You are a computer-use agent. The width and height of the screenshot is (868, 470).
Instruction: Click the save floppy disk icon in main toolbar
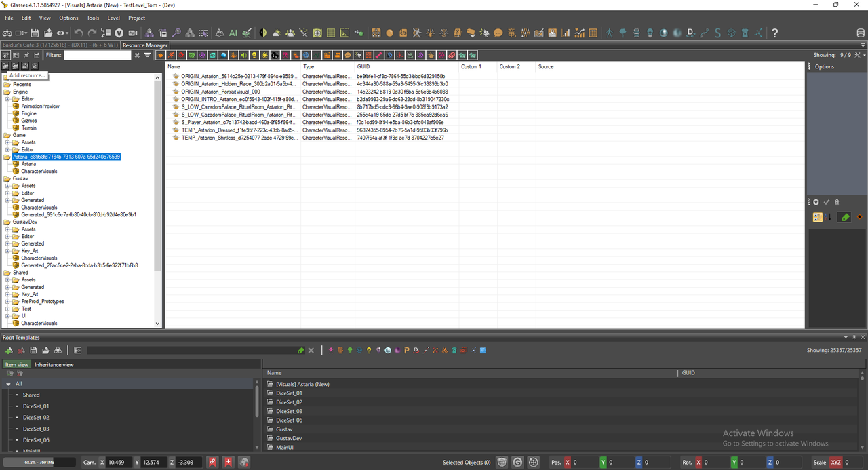34,33
